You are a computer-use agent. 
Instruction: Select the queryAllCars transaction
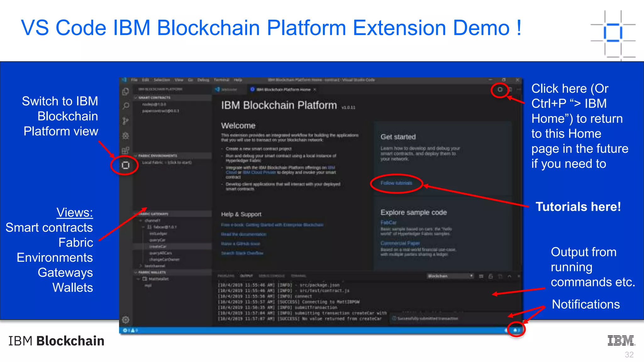pyautogui.click(x=160, y=253)
